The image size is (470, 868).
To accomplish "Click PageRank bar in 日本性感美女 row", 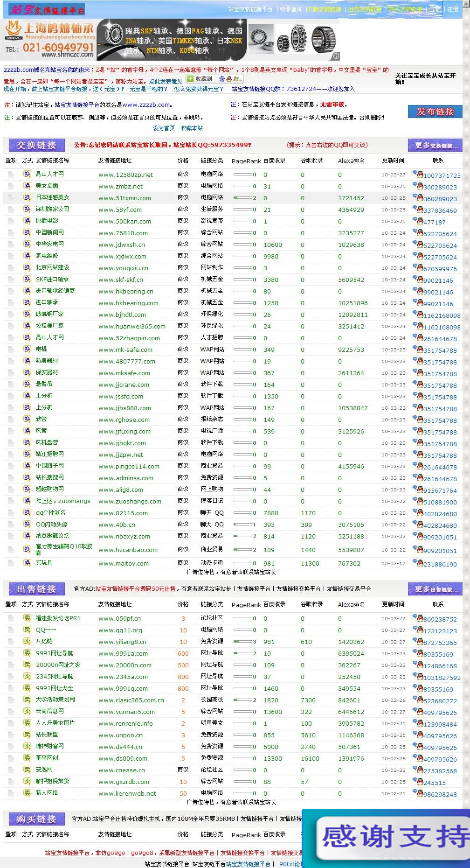I will (x=243, y=198).
